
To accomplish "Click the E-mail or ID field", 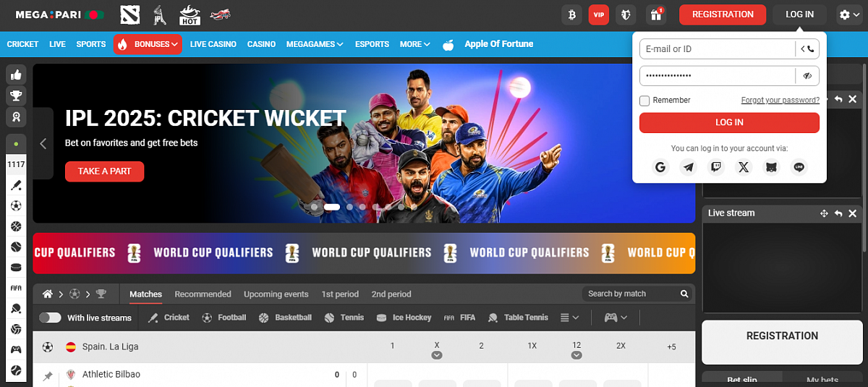I will coord(716,49).
